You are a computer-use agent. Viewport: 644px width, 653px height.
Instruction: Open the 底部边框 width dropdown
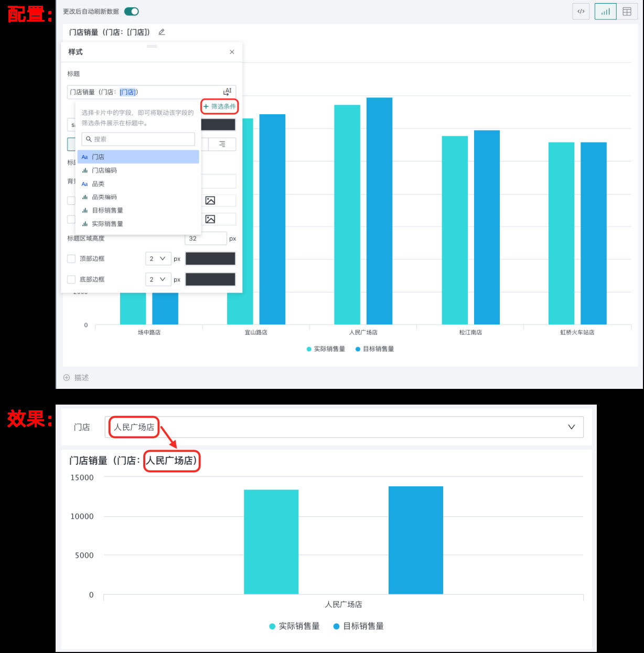[157, 279]
